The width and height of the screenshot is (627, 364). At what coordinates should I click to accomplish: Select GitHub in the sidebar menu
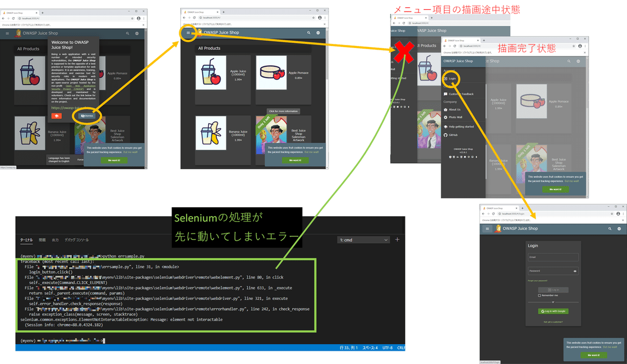coord(454,135)
